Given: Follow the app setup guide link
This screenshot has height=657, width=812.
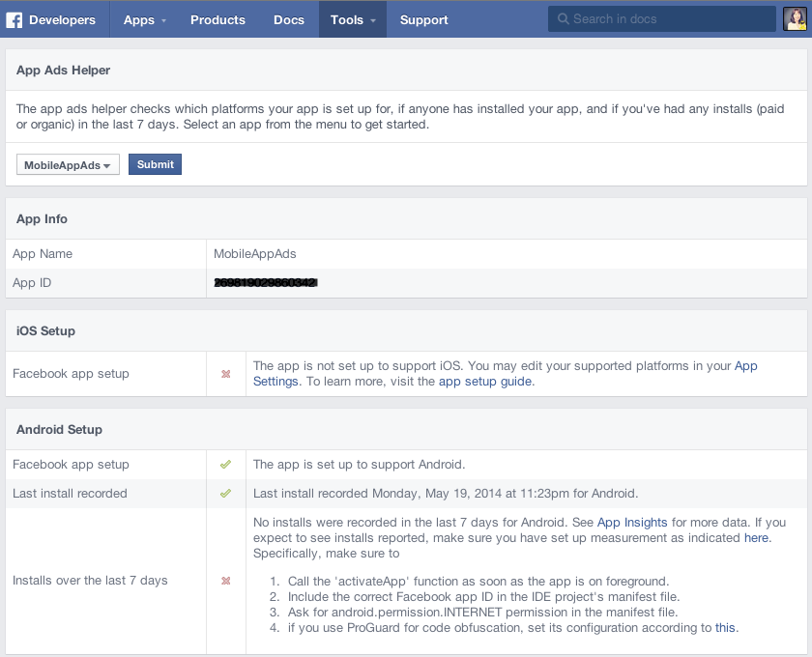Looking at the screenshot, I should (x=485, y=382).
